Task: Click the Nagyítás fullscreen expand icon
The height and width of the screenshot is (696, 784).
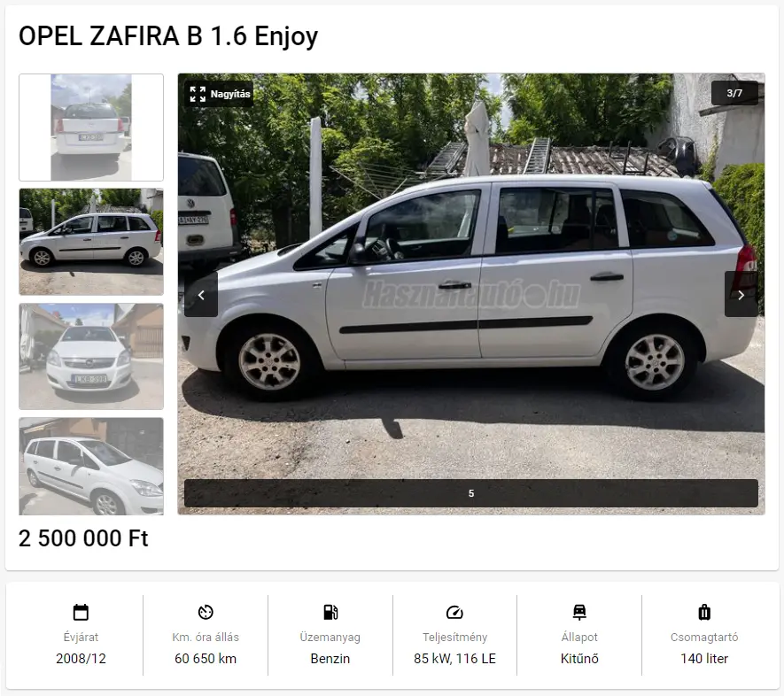Action: point(198,94)
